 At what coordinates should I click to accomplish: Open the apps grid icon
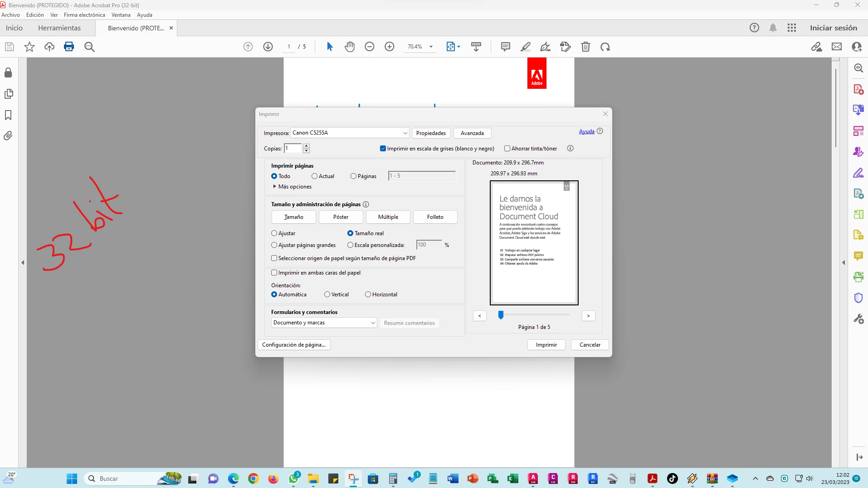792,28
